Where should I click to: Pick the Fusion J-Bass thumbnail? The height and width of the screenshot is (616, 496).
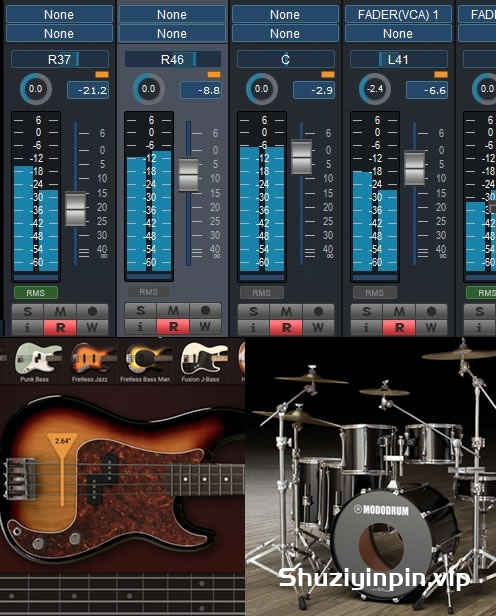(202, 362)
